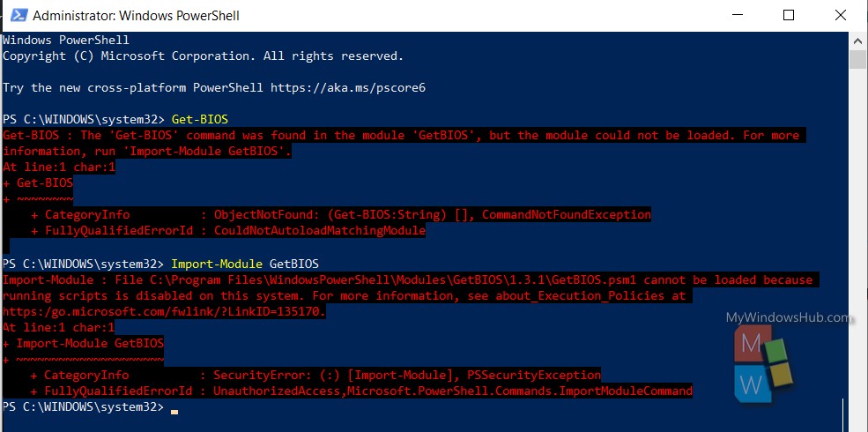Image resolution: width=868 pixels, height=432 pixels.
Task: Click the CouldNotAutoloadMatchingModule error ID
Action: coord(320,230)
